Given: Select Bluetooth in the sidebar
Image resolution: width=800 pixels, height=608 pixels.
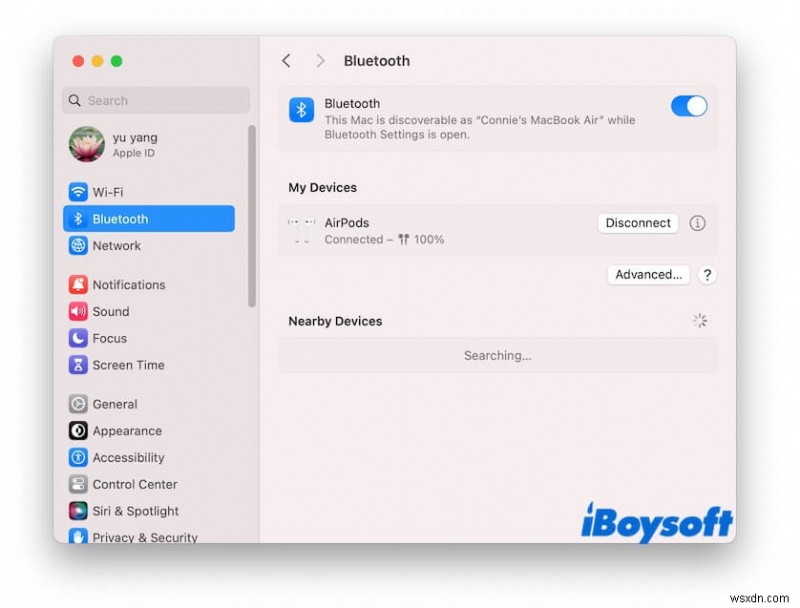Looking at the screenshot, I should 149,219.
